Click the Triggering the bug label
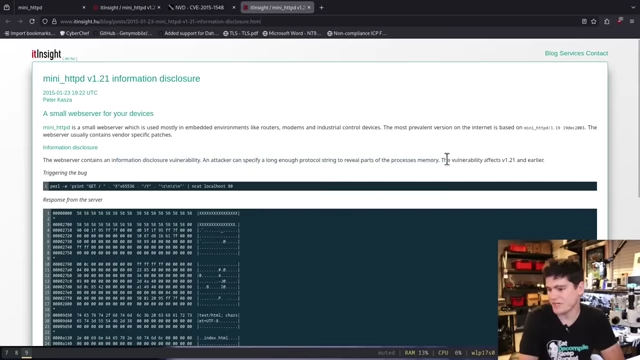 (65, 173)
